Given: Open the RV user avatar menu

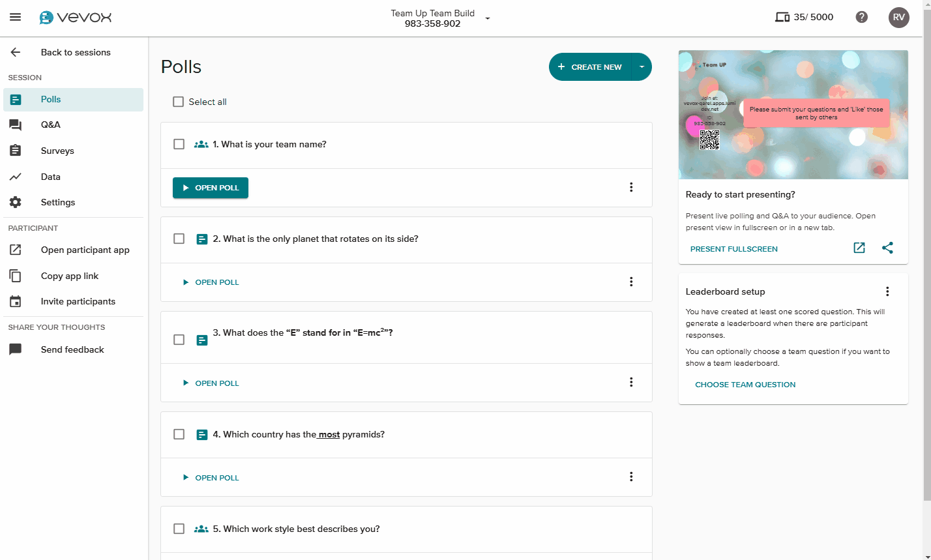Looking at the screenshot, I should [x=899, y=17].
